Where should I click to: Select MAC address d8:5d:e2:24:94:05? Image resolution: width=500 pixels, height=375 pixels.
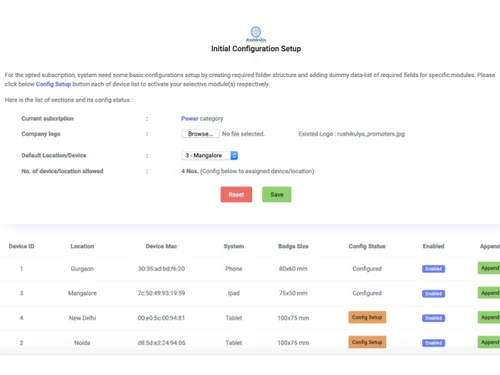point(161,343)
